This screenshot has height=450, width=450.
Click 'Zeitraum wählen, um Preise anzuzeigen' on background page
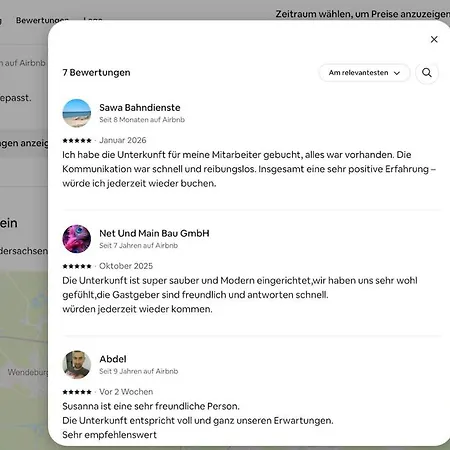coord(363,14)
